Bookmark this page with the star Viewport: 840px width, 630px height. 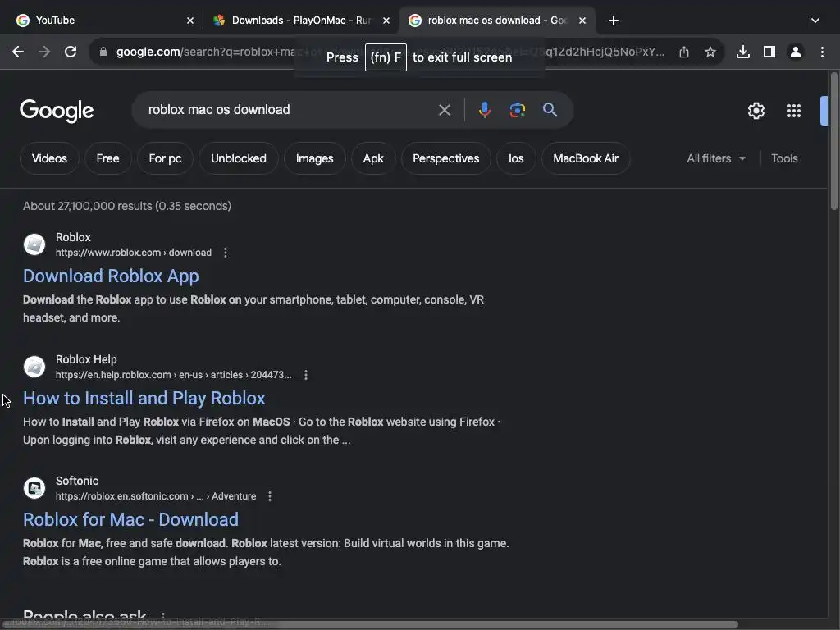point(710,52)
